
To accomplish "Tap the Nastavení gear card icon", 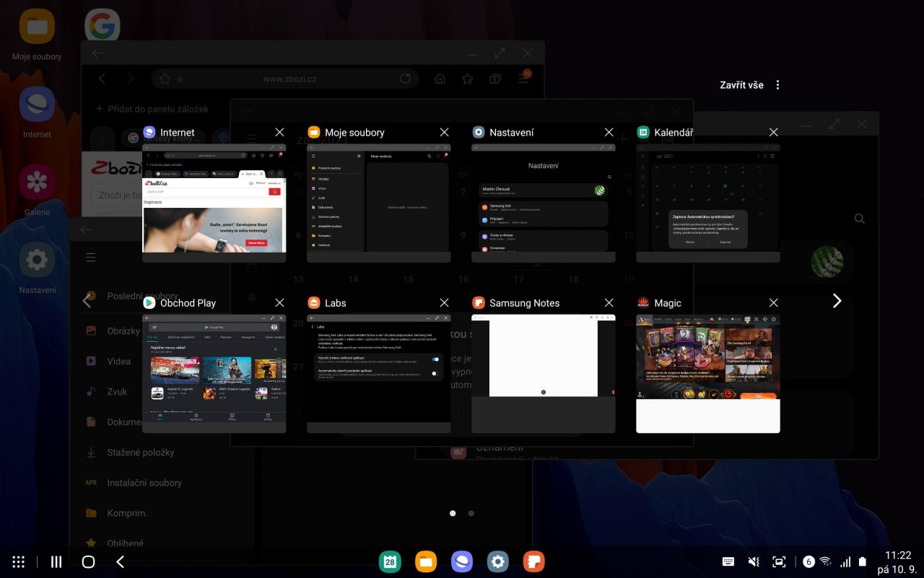I will click(479, 132).
